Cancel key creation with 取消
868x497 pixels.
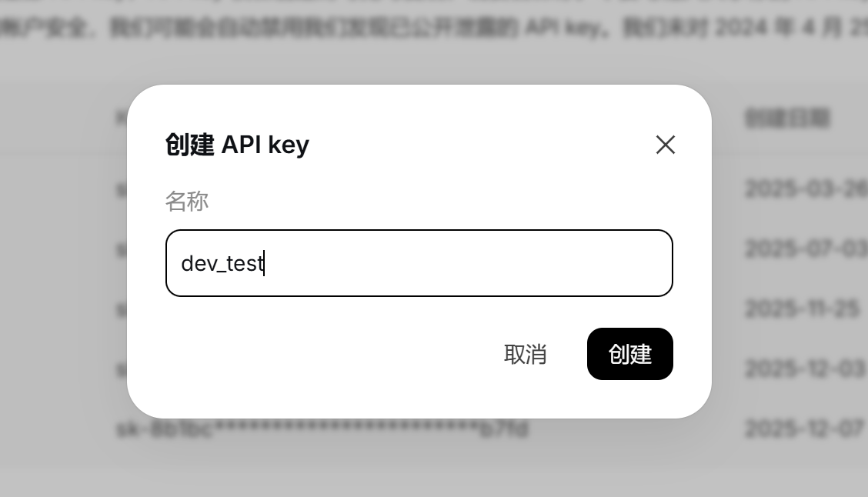point(526,354)
